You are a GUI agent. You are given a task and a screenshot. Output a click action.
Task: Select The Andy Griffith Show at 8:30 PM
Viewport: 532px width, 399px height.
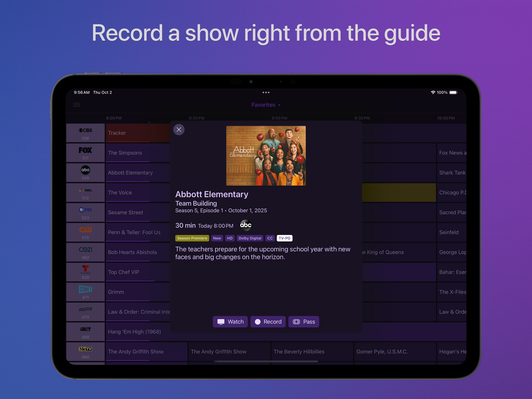229,352
